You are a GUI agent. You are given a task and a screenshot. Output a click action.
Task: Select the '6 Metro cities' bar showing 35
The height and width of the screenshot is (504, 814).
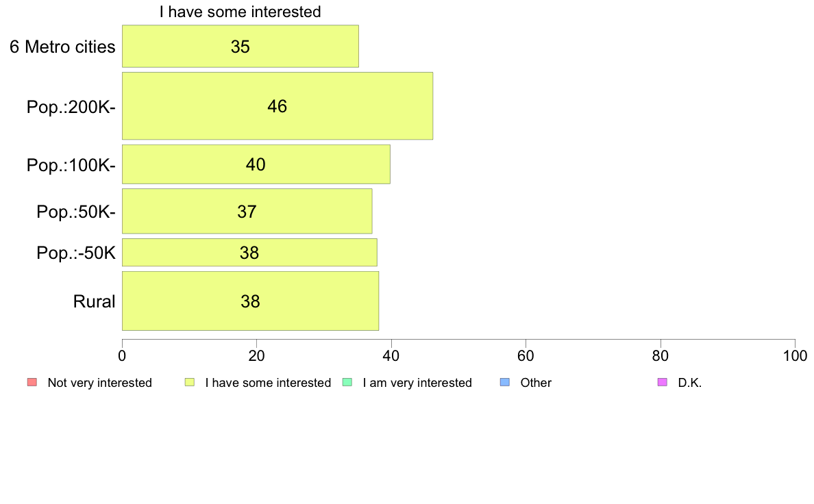click(241, 46)
